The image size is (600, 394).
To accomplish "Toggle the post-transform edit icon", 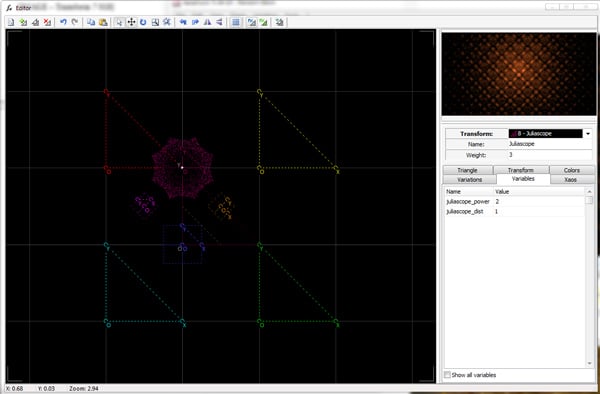I will pos(251,22).
